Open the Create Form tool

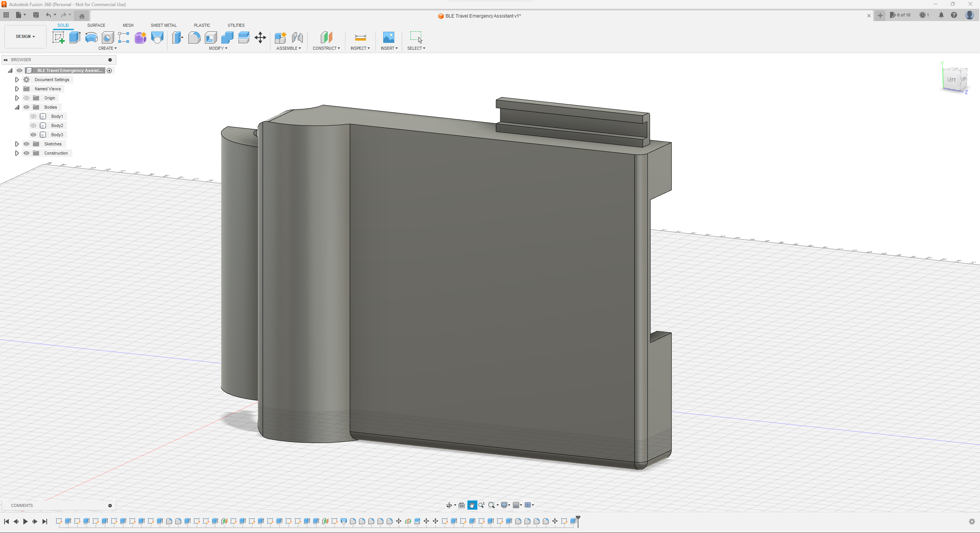pyautogui.click(x=140, y=37)
